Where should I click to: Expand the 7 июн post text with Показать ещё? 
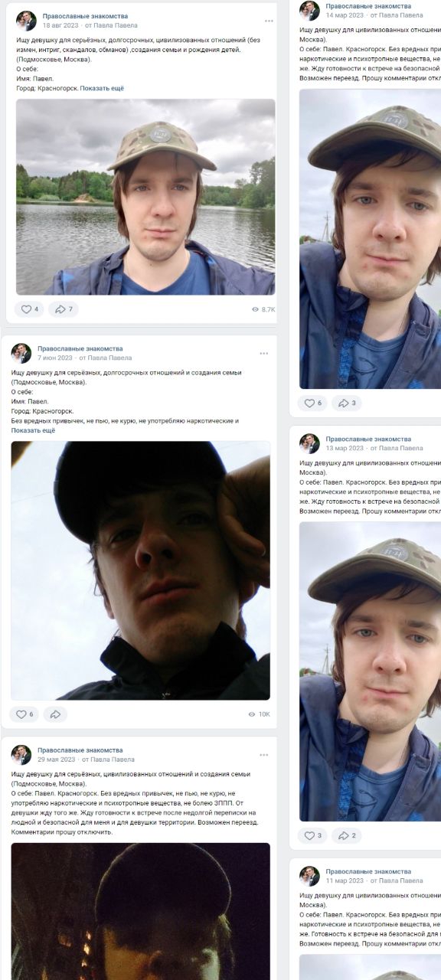click(33, 431)
